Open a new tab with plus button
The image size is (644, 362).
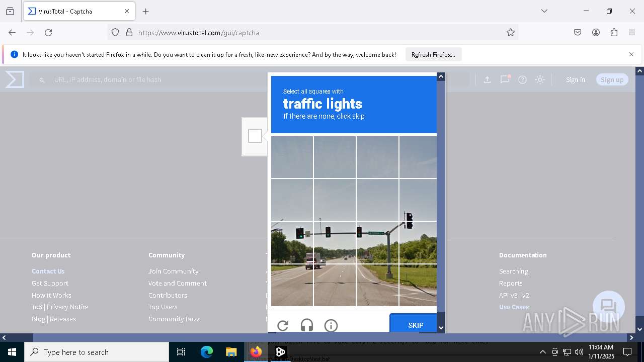[x=146, y=11]
